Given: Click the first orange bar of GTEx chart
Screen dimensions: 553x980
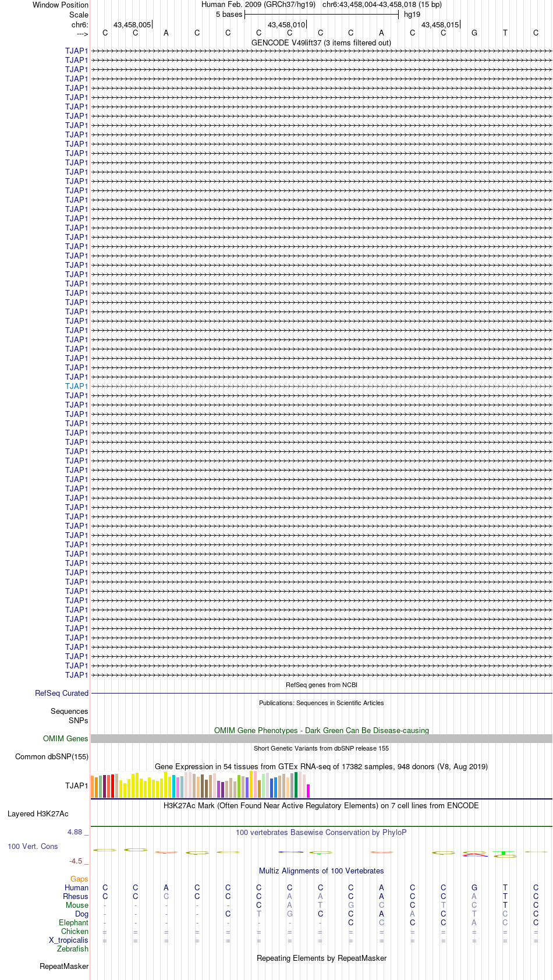Looking at the screenshot, I should coord(93,787).
